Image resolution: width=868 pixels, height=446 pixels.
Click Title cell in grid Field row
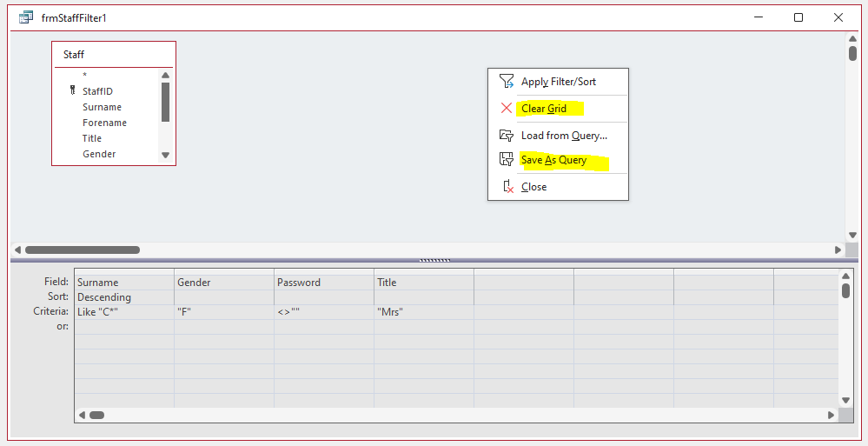(x=423, y=282)
